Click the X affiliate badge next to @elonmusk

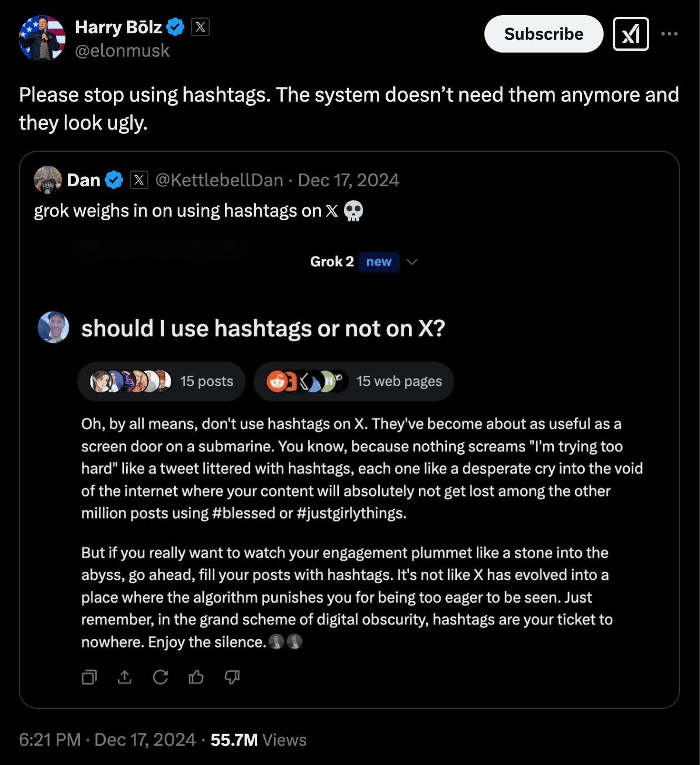[200, 26]
